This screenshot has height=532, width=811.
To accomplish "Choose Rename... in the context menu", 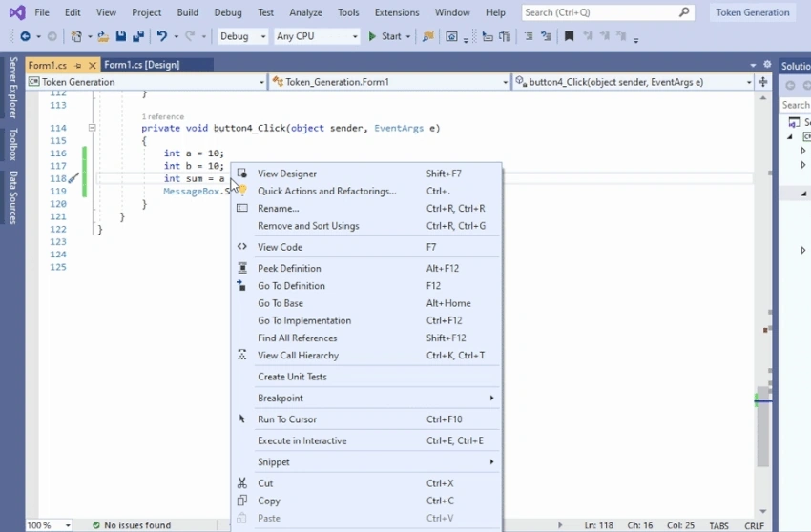I will click(366, 209).
